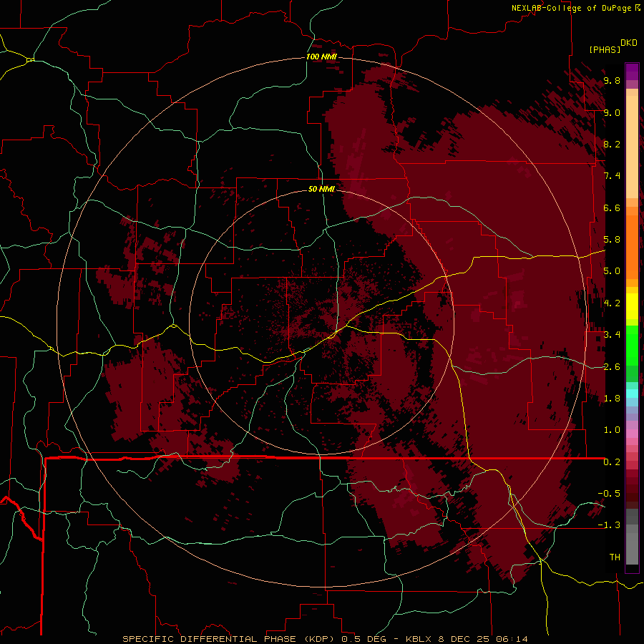Click the 50 NMI range ring label
644x644 pixels.
coord(321,189)
